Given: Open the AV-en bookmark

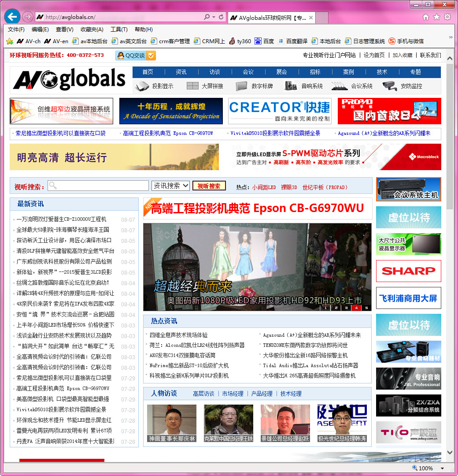Looking at the screenshot, I should (56, 41).
